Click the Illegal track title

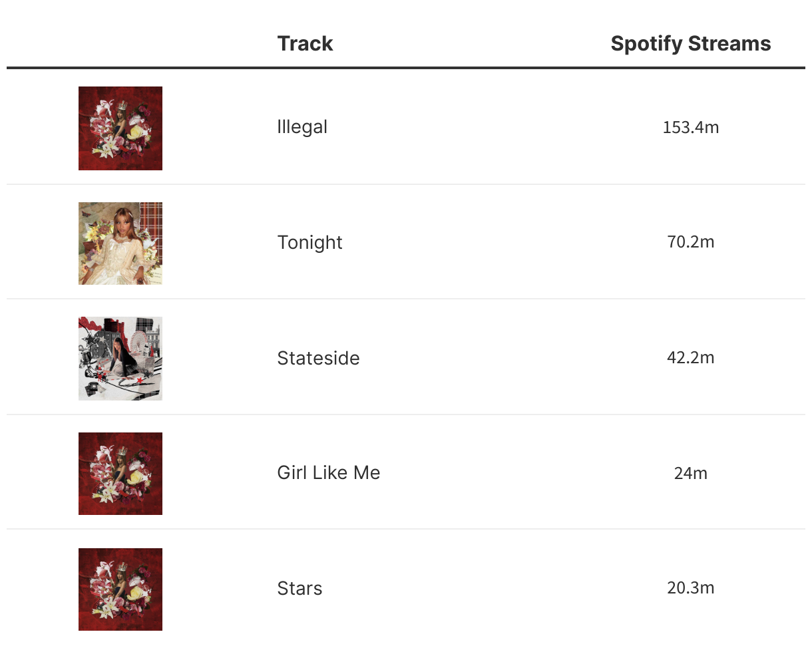pos(302,127)
